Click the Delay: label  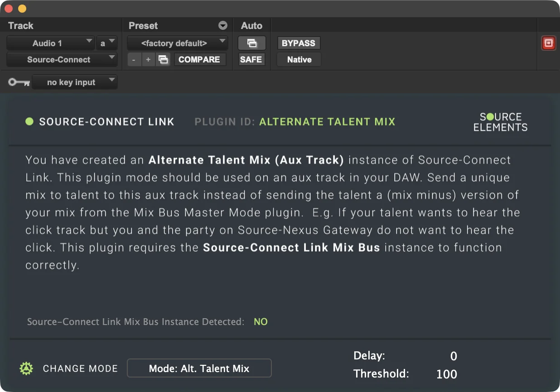point(369,356)
